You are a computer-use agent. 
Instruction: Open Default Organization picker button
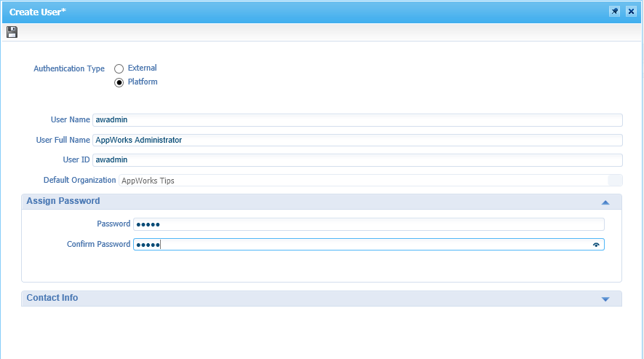(615, 180)
